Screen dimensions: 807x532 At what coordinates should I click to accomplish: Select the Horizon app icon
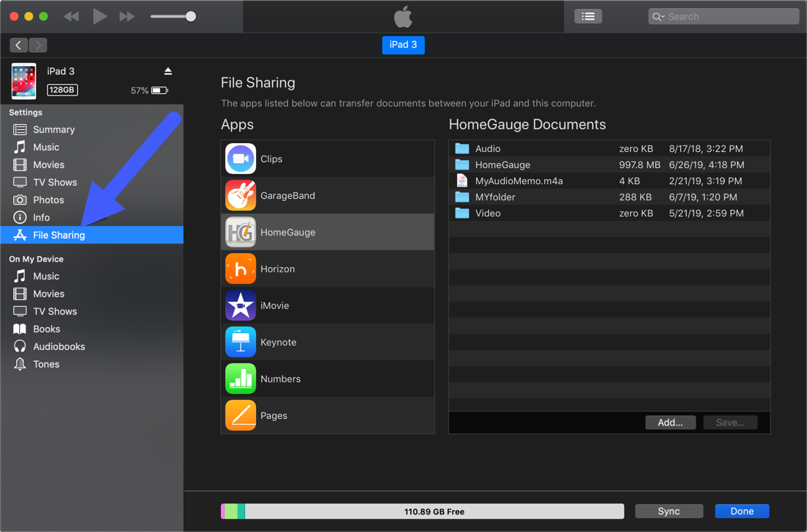click(241, 269)
